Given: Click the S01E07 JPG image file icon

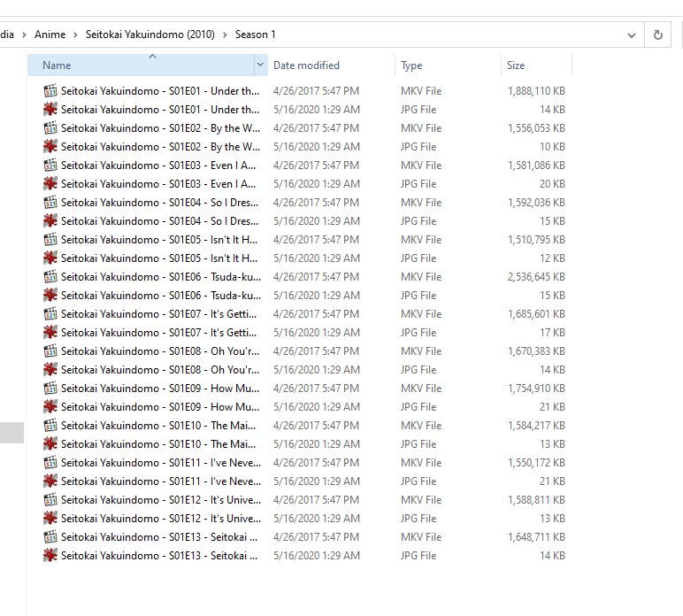Looking at the screenshot, I should (50, 333).
